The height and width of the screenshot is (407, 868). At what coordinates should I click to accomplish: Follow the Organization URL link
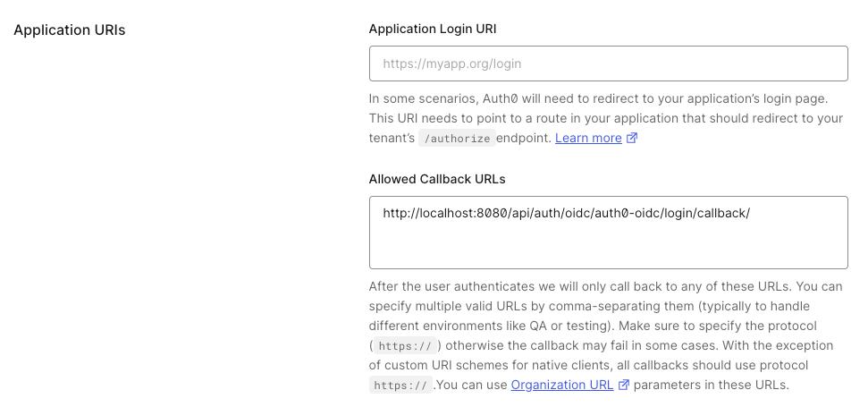pyautogui.click(x=562, y=385)
